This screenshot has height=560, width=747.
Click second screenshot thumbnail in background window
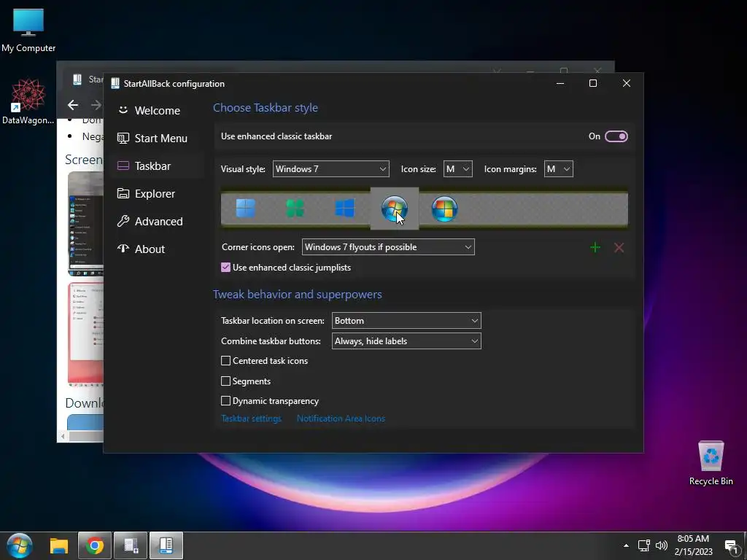point(86,332)
